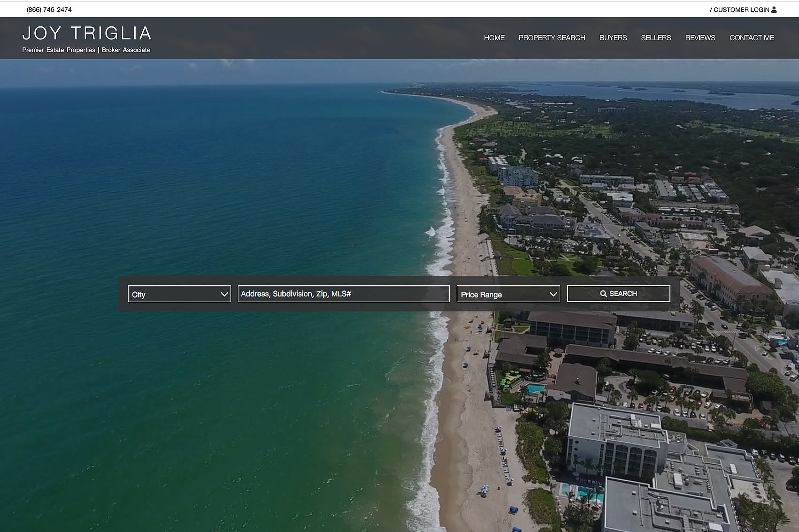View the Reviews page

click(700, 38)
